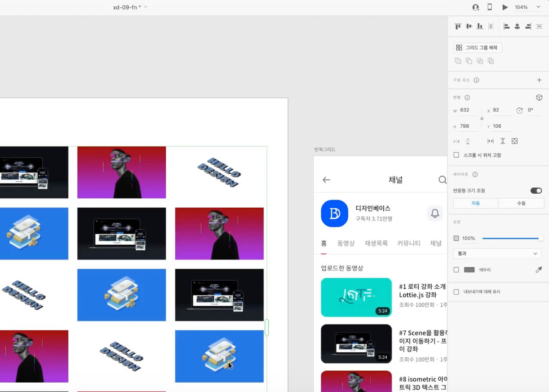Select the 반복그리드 artboard label
Screen dimensions: 549x392
point(325,150)
